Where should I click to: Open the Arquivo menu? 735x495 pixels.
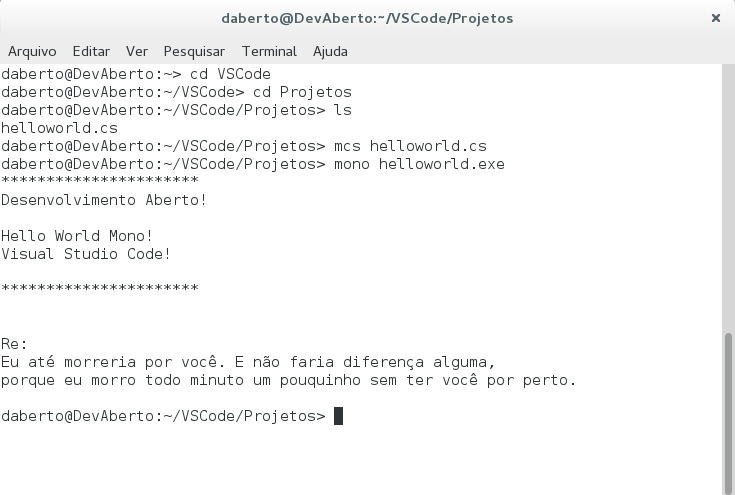pos(32,51)
